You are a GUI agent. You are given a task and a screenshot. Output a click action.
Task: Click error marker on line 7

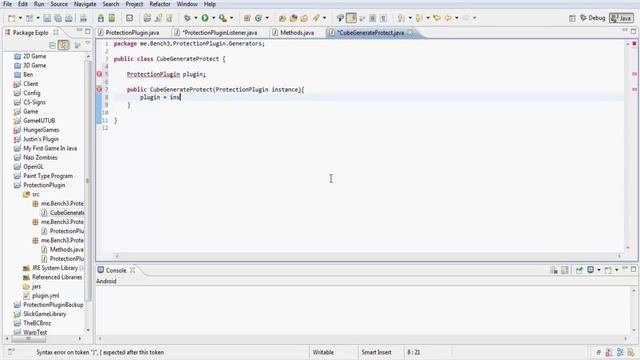click(x=99, y=89)
